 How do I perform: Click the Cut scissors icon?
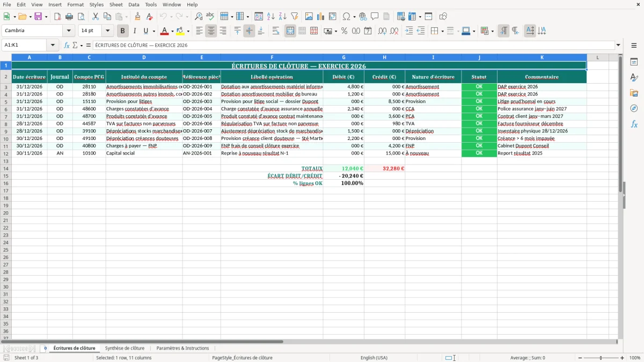(96, 17)
